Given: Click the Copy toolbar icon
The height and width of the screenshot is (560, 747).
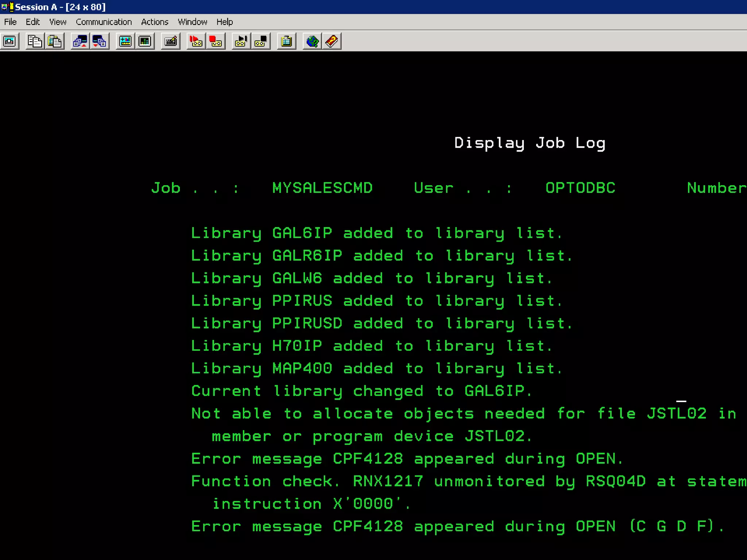Looking at the screenshot, I should coord(35,41).
